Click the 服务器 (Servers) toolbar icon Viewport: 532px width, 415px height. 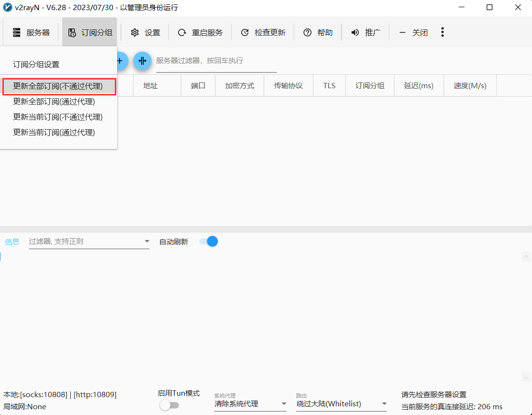pyautogui.click(x=17, y=32)
